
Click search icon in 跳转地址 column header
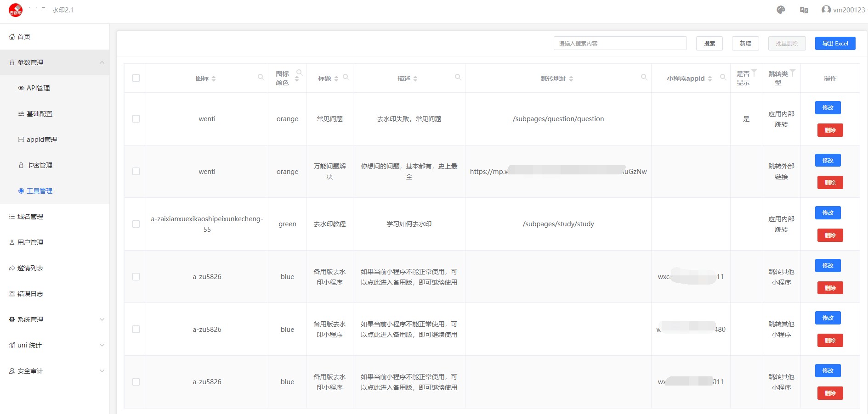coord(644,77)
